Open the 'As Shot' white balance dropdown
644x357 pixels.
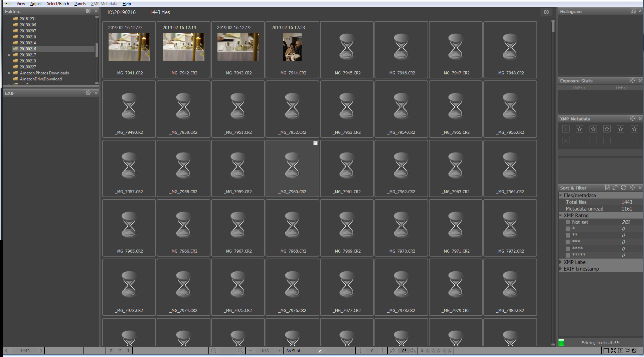pyautogui.click(x=319, y=351)
